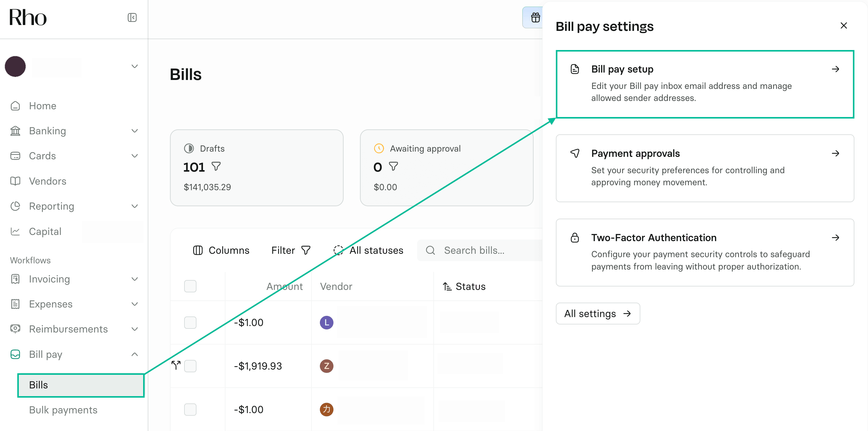
Task: Click the brown Z vendor avatar
Action: 327,366
